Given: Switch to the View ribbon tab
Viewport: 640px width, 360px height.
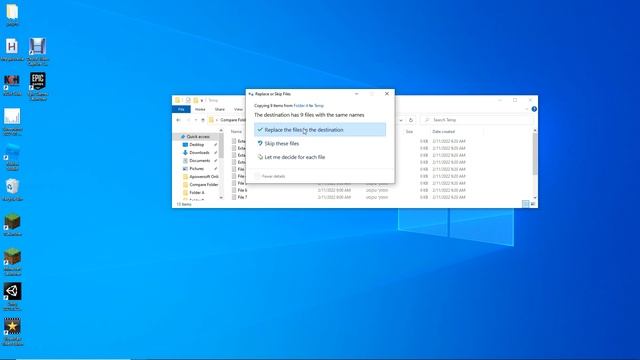Looking at the screenshot, I should 238,109.
